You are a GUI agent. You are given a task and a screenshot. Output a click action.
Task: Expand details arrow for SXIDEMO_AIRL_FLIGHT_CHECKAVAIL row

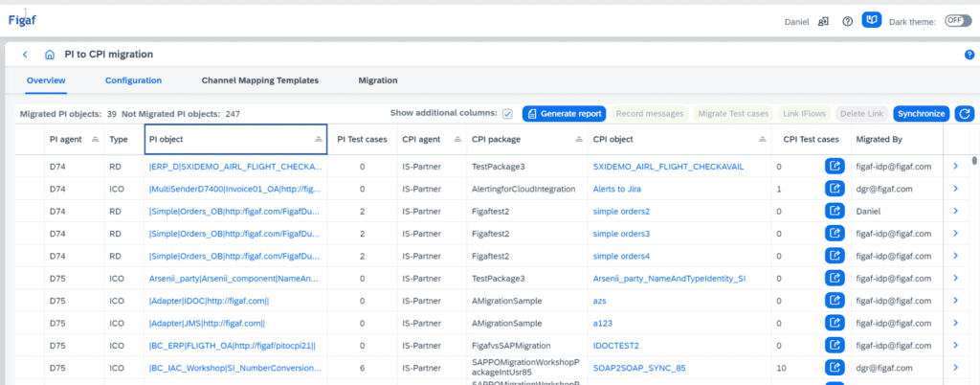pos(956,167)
